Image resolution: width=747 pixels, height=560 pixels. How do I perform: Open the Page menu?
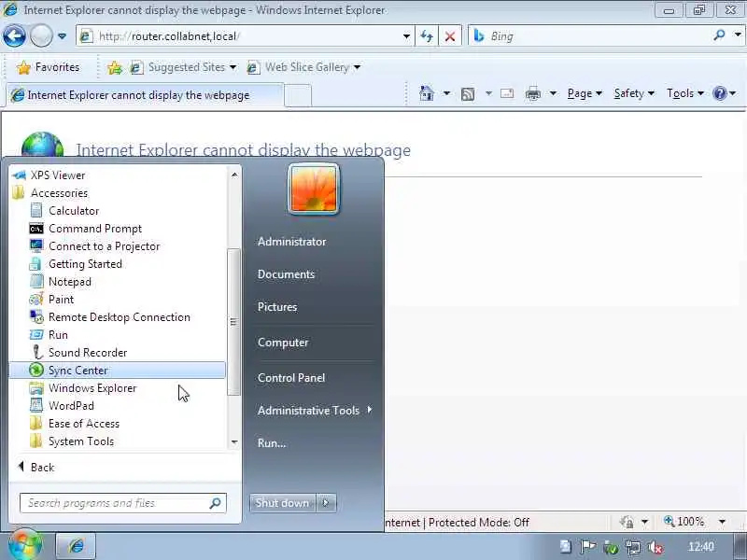click(x=585, y=93)
